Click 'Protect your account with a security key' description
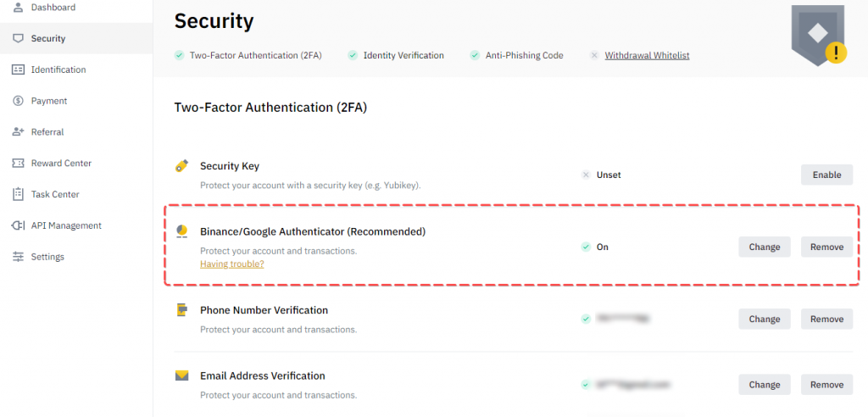The height and width of the screenshot is (417, 868). pyautogui.click(x=310, y=186)
